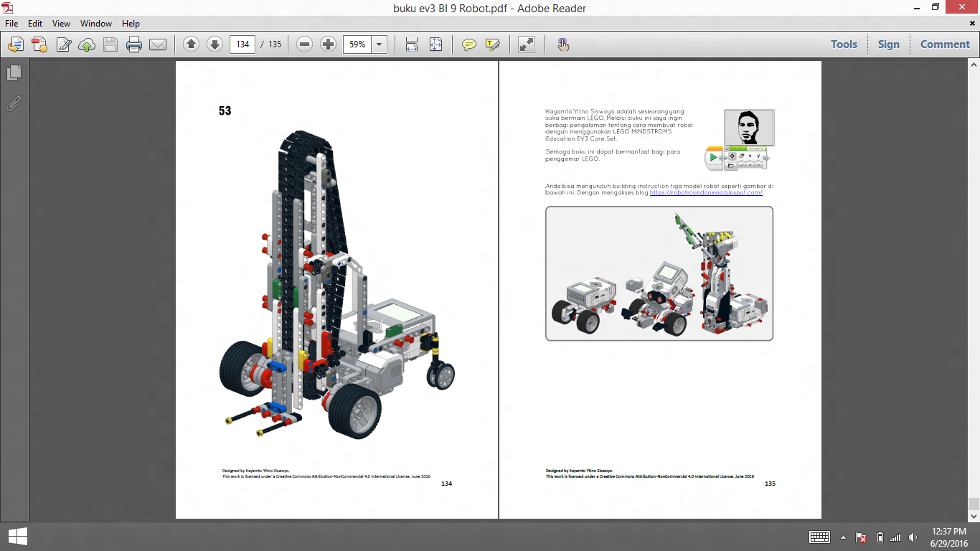The height and width of the screenshot is (551, 980).
Task: Open the Window menu
Action: coord(95,23)
